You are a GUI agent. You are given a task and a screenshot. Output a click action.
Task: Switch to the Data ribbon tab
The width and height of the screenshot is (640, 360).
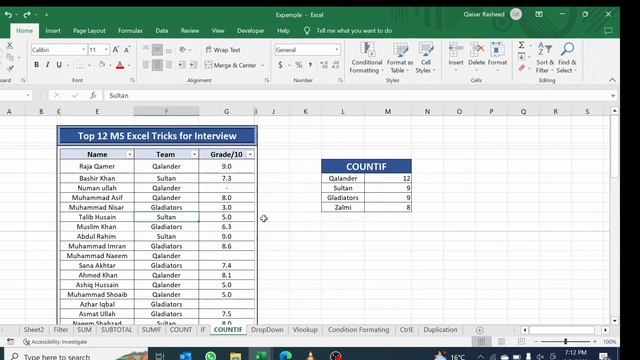click(x=162, y=31)
